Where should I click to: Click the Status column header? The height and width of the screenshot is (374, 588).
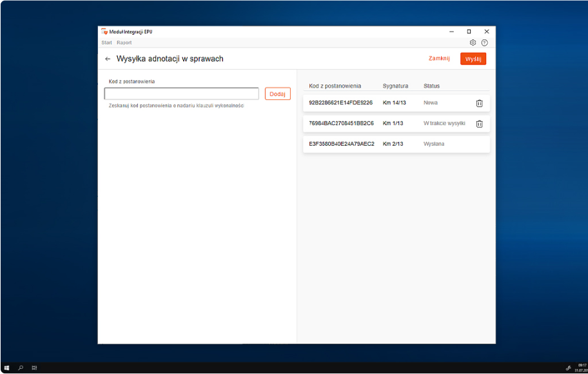pyautogui.click(x=431, y=86)
